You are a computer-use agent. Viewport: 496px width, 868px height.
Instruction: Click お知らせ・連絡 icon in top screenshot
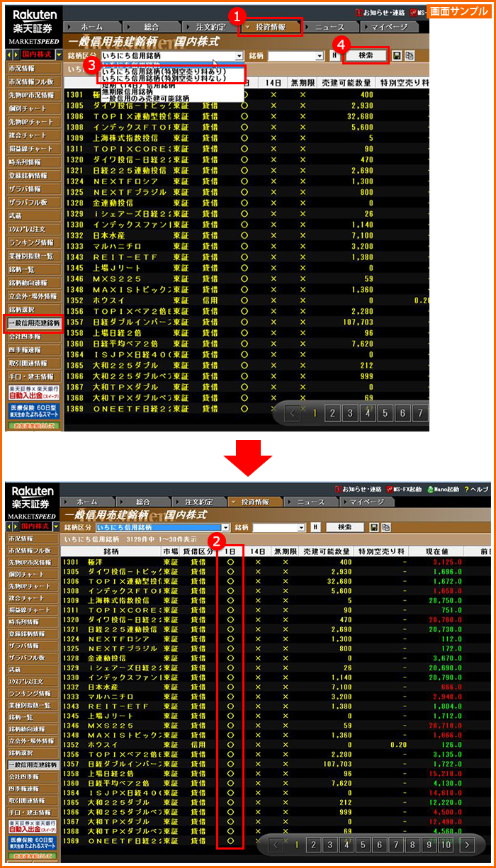[360, 12]
